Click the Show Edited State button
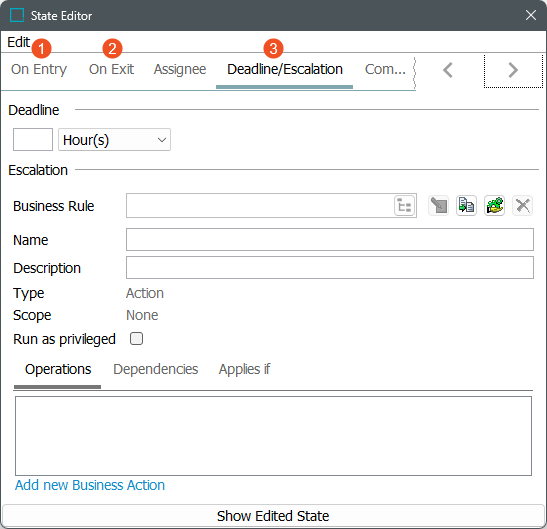 click(x=273, y=516)
